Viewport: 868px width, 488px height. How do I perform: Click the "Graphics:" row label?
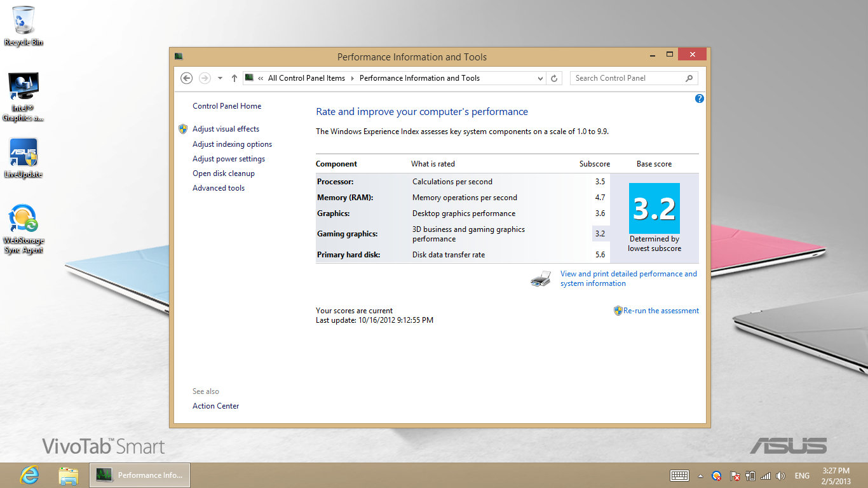pos(334,213)
